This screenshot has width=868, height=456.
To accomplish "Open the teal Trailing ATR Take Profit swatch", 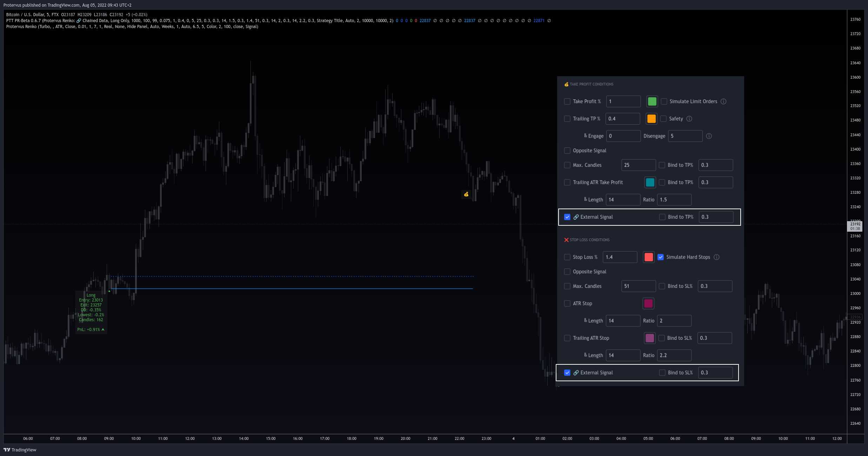I will pos(650,183).
